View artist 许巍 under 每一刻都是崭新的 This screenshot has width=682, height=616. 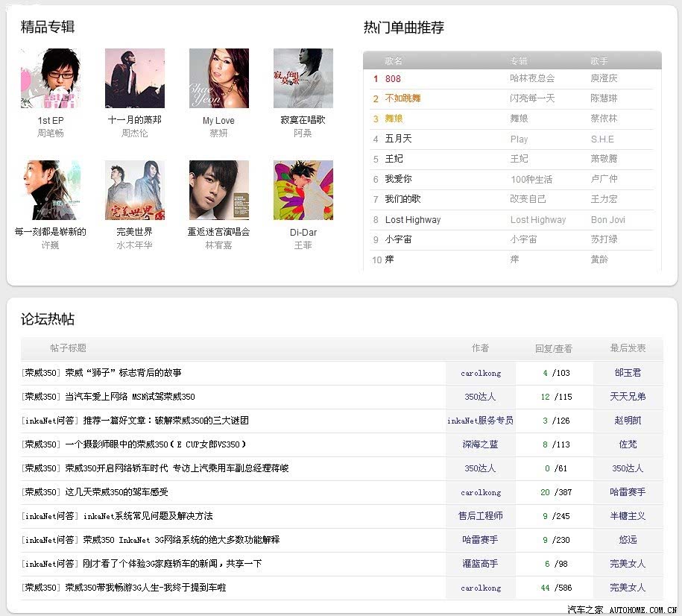[x=51, y=245]
